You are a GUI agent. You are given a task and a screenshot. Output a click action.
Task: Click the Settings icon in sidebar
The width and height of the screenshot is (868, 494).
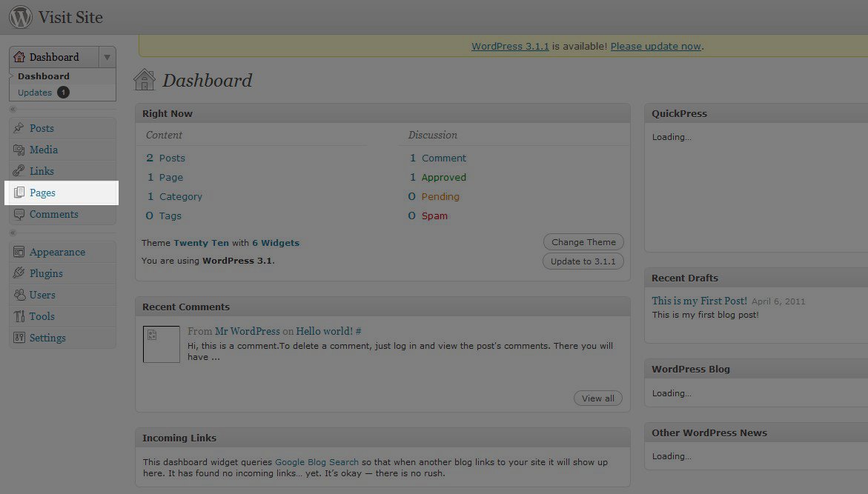coord(19,338)
